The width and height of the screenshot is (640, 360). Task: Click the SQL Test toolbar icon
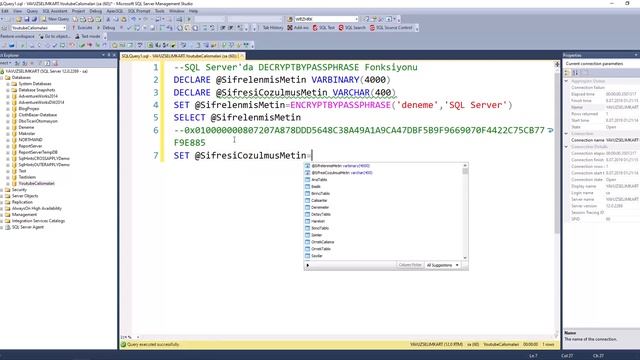point(324,28)
